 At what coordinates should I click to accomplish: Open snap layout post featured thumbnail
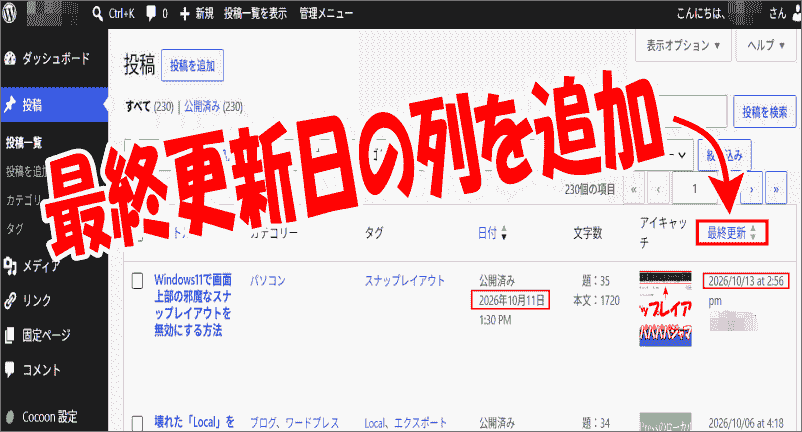tap(665, 309)
